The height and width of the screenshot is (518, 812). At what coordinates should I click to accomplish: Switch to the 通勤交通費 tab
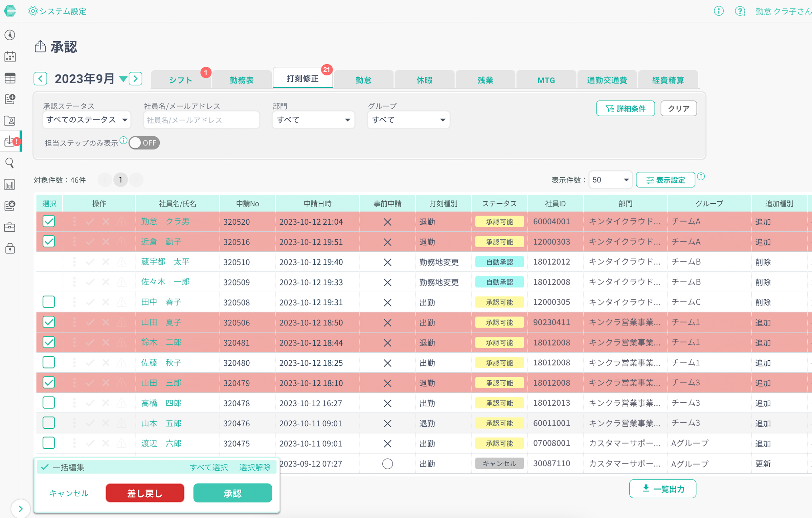click(607, 80)
